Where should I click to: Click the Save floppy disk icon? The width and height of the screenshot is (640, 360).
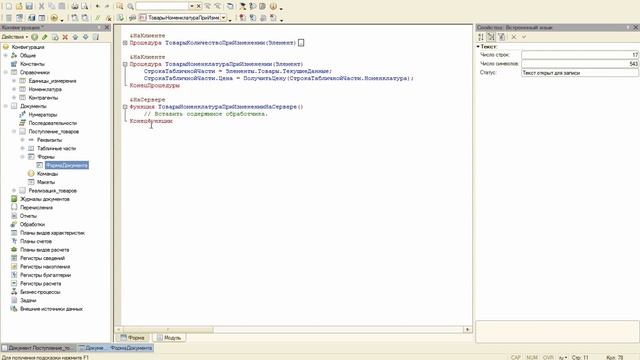(x=29, y=6)
